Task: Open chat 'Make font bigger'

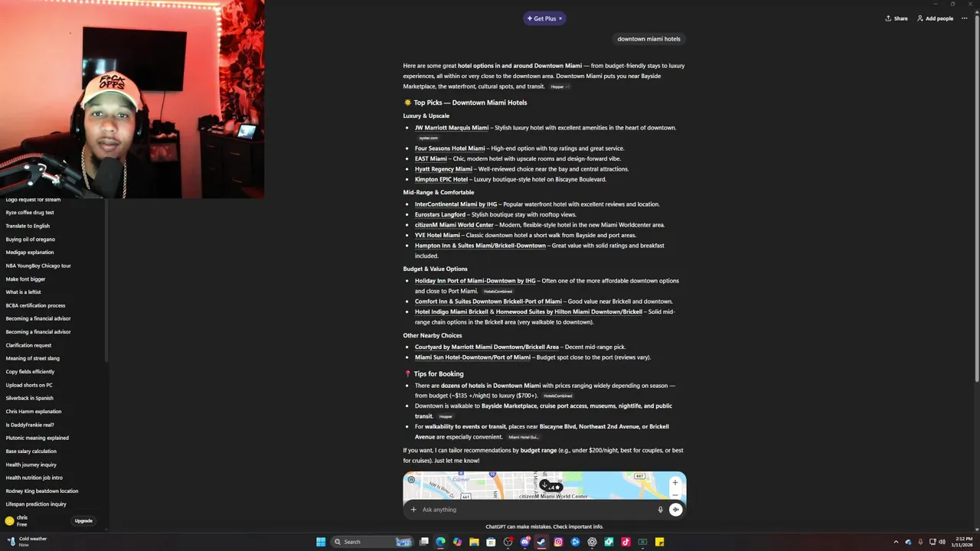Action: (x=25, y=279)
